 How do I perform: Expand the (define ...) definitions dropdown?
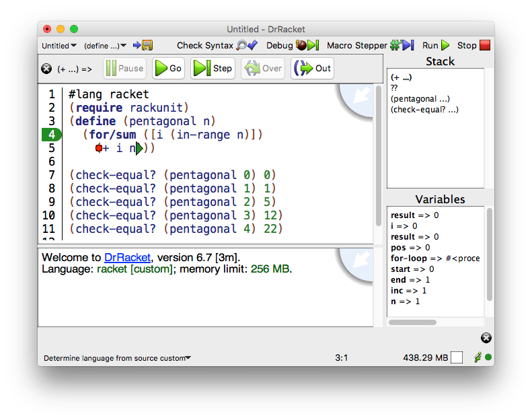click(105, 46)
